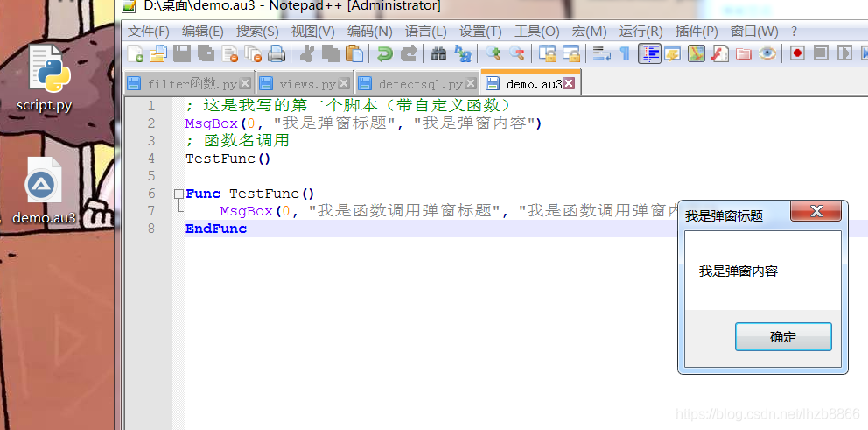This screenshot has width=868, height=430.
Task: Click the Save toolbar icon
Action: (x=182, y=53)
